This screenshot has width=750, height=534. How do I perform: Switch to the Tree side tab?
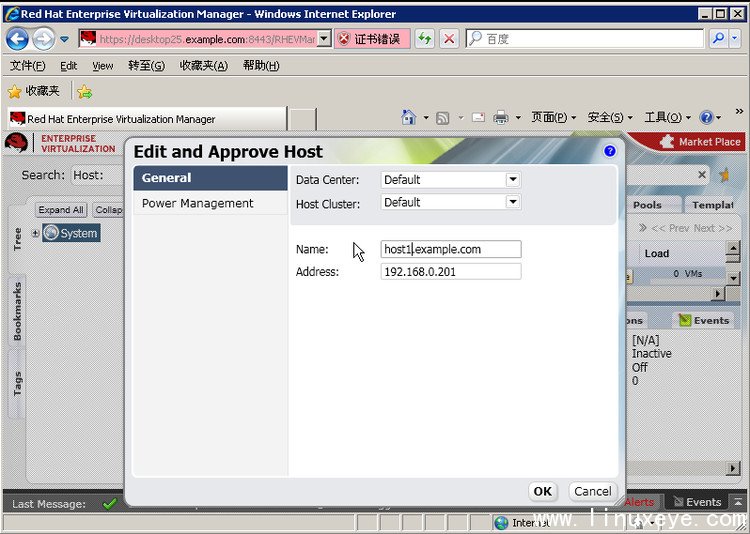click(17, 239)
